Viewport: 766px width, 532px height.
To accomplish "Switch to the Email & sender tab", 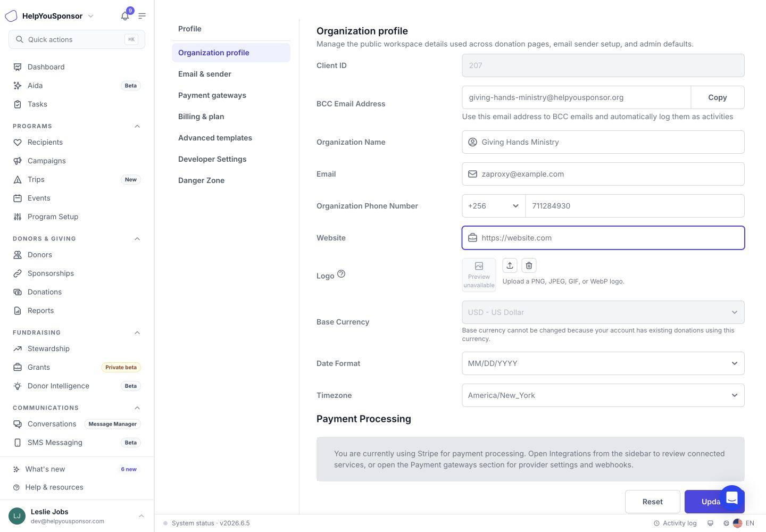I will tap(231, 74).
